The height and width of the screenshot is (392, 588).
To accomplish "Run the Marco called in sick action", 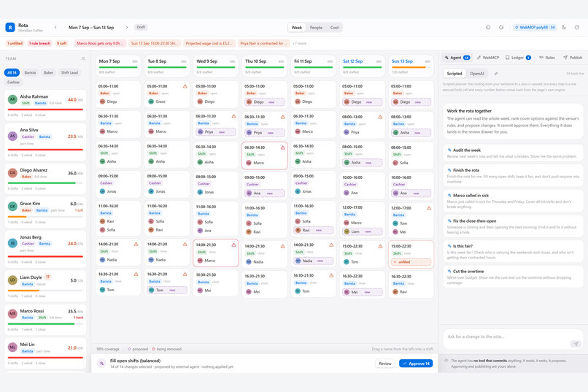I will coord(513,201).
